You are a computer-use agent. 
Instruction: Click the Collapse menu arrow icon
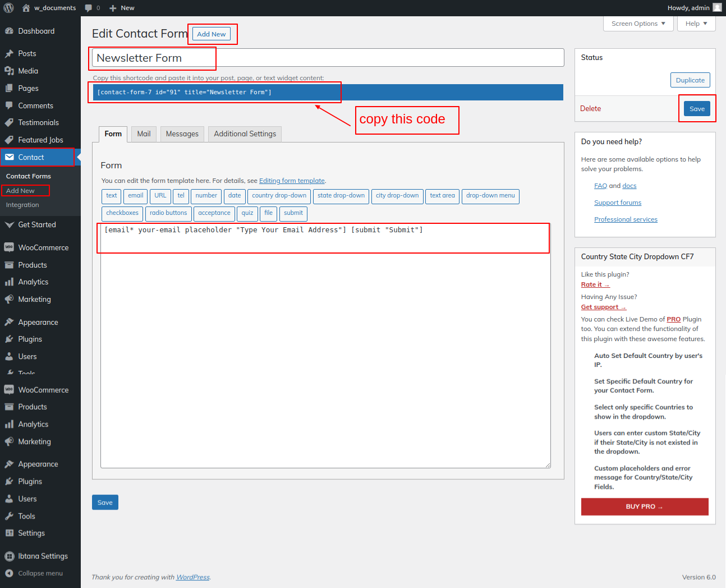click(9, 573)
